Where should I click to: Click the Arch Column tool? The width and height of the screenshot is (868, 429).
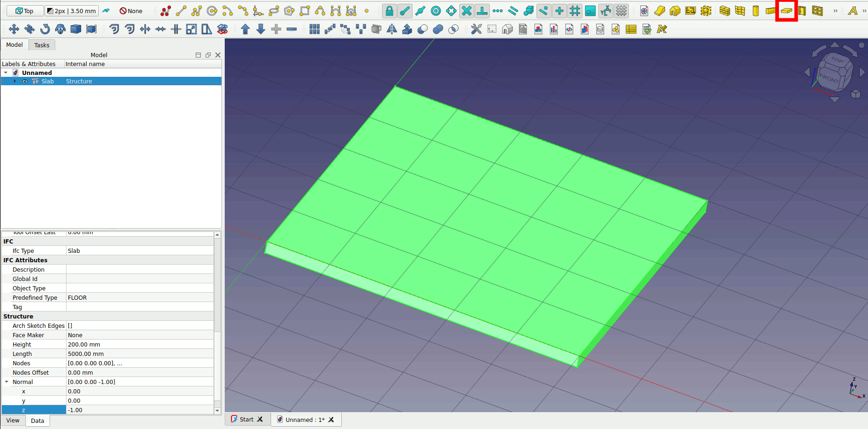coord(755,11)
